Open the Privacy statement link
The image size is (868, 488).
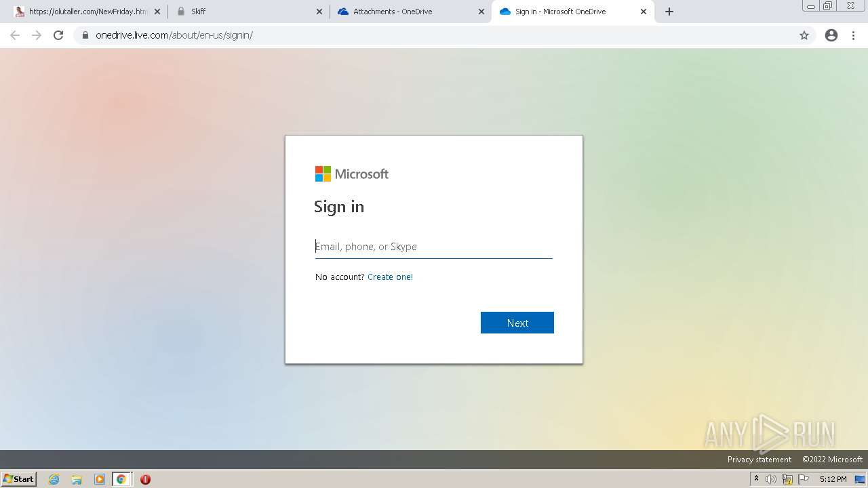pos(759,460)
